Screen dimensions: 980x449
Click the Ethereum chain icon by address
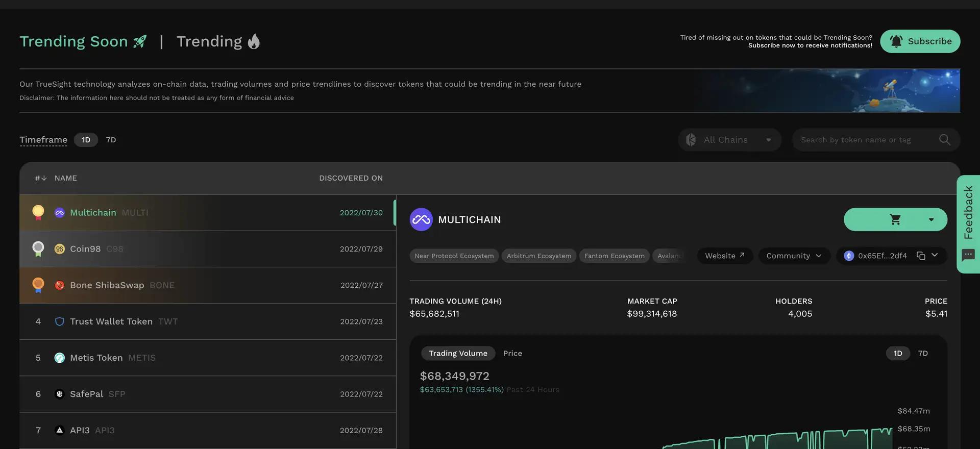point(849,256)
